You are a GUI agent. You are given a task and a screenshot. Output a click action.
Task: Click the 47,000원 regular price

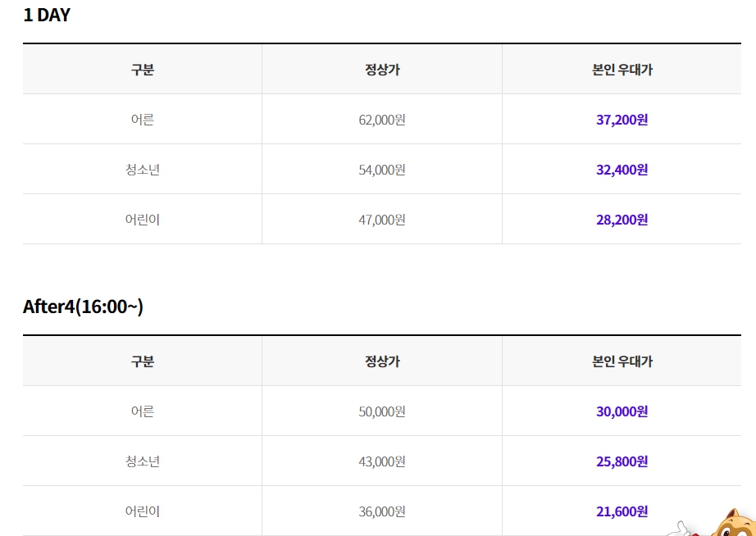[382, 220]
